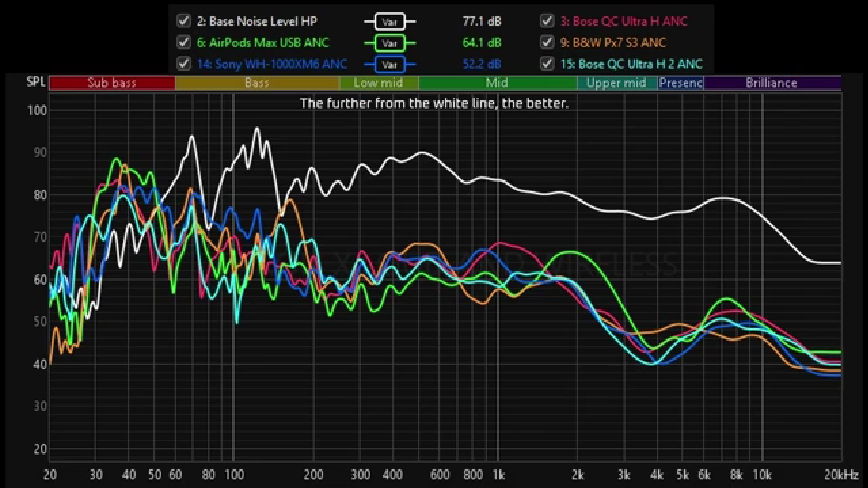Click the '6: AirPods Max USB ANC' legend label
Image resolution: width=868 pixels, height=488 pixels.
(263, 43)
